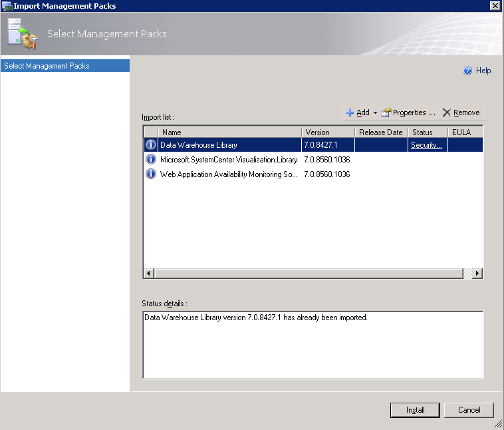Open the Add dropdown arrow
The image size is (504, 430).
tap(375, 112)
